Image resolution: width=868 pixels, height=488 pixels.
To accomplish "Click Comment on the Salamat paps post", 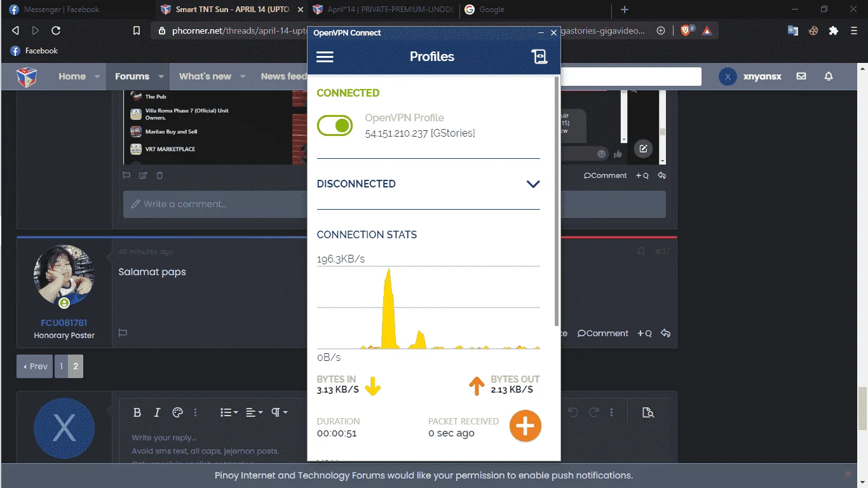I will coord(603,333).
